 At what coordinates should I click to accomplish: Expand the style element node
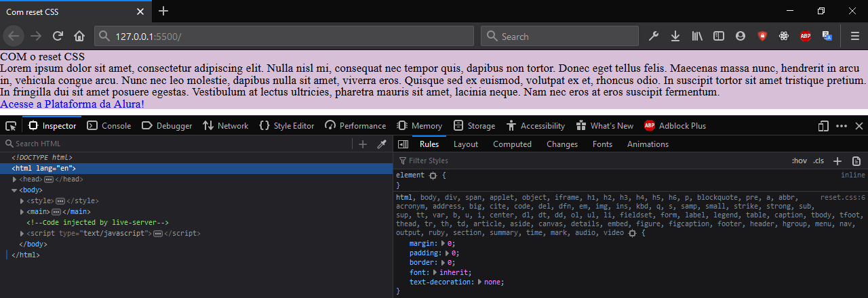22,201
